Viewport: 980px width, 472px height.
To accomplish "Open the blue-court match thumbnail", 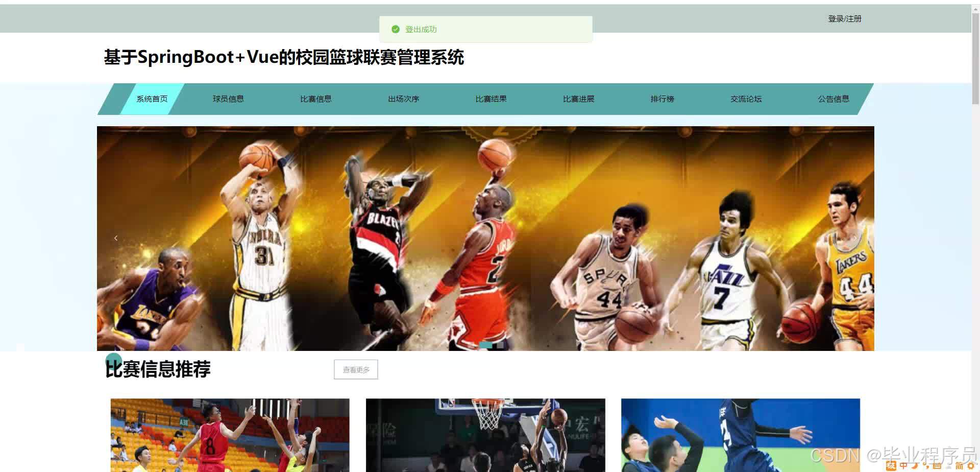I will pos(741,435).
